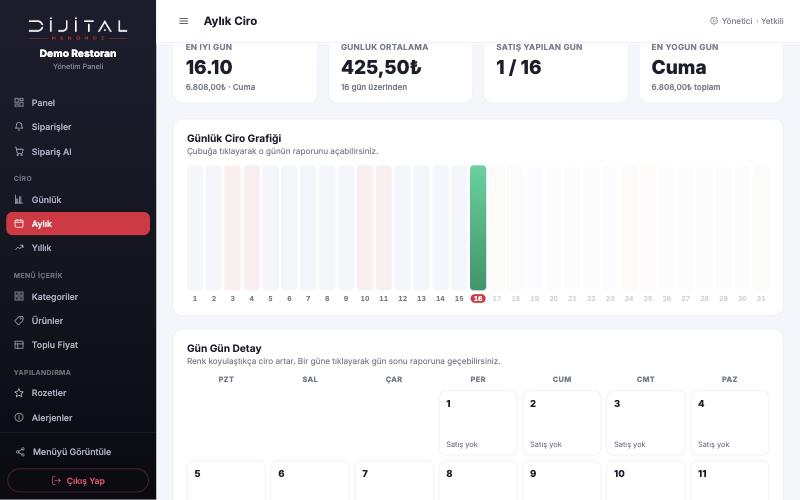
Task: Click the Çıkış Yap logout button
Action: [78, 481]
